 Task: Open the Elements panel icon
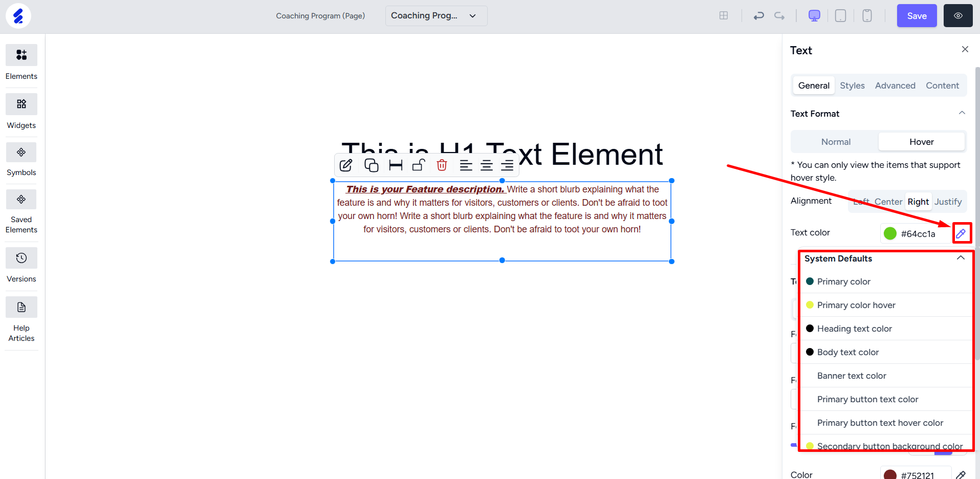pos(21,55)
